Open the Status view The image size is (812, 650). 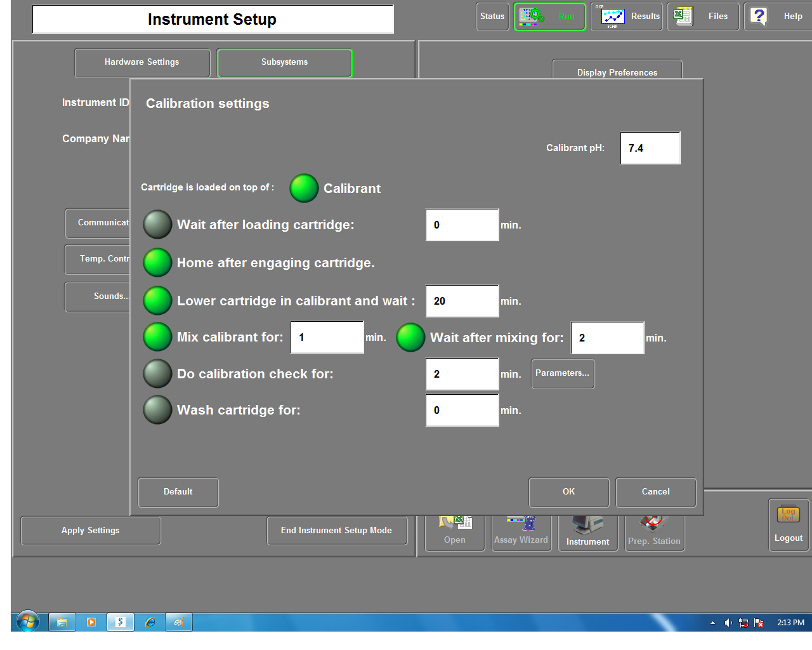[x=492, y=17]
